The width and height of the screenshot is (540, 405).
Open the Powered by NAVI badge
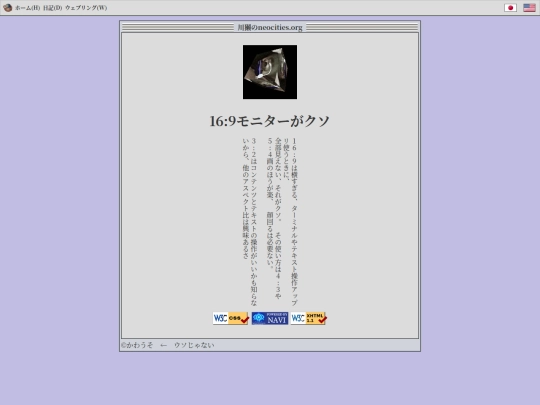click(270, 318)
